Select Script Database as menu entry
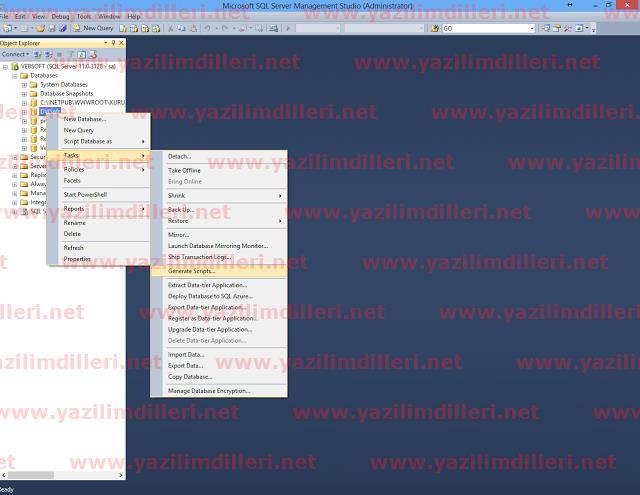This screenshot has height=495, width=640. (x=99, y=141)
